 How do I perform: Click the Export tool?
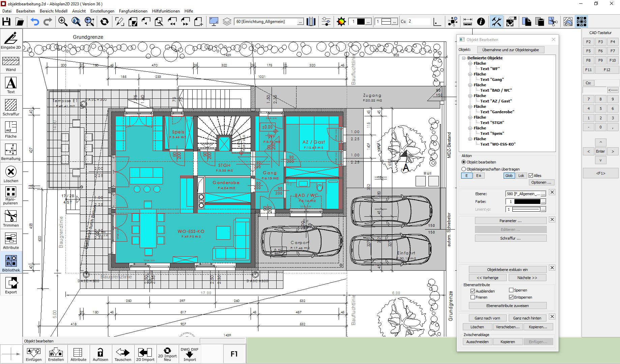point(11,285)
